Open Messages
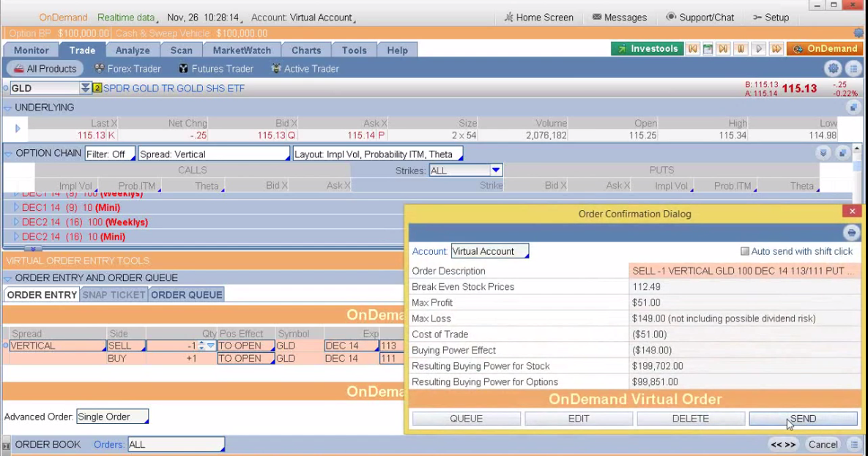 [620, 17]
